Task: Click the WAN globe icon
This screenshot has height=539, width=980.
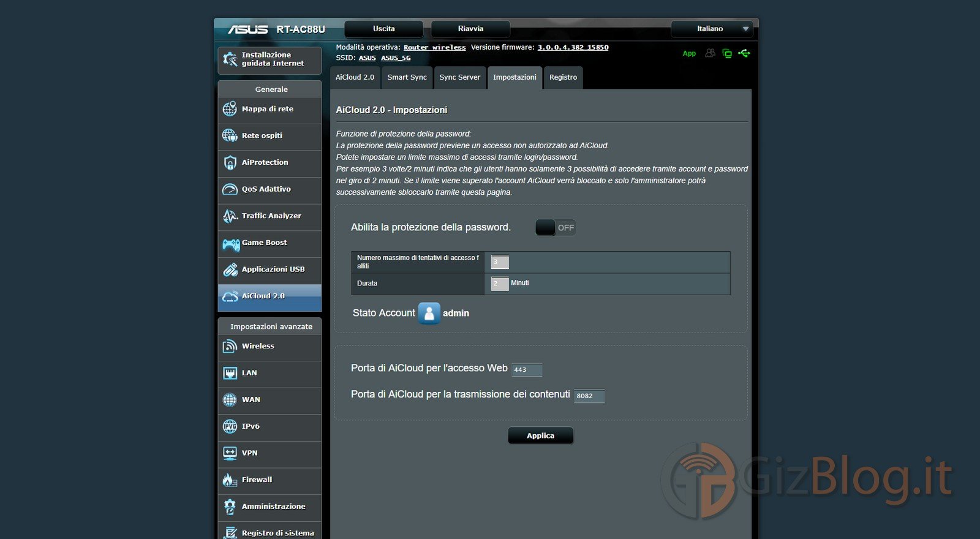Action: (x=230, y=400)
